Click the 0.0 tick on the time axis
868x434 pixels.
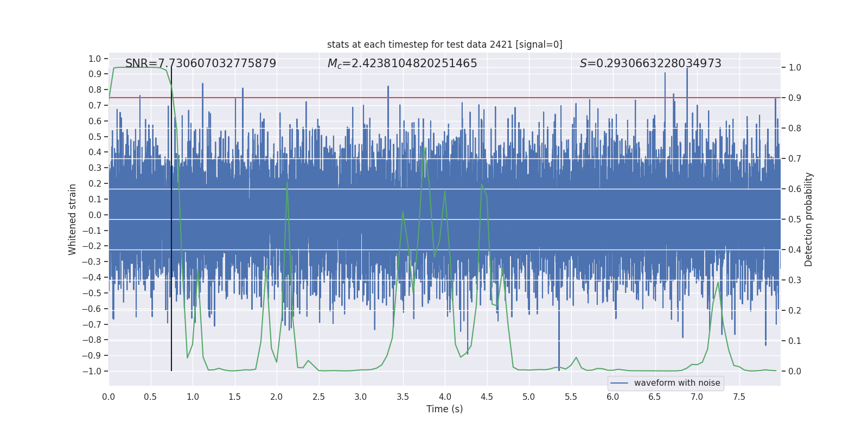click(x=108, y=397)
